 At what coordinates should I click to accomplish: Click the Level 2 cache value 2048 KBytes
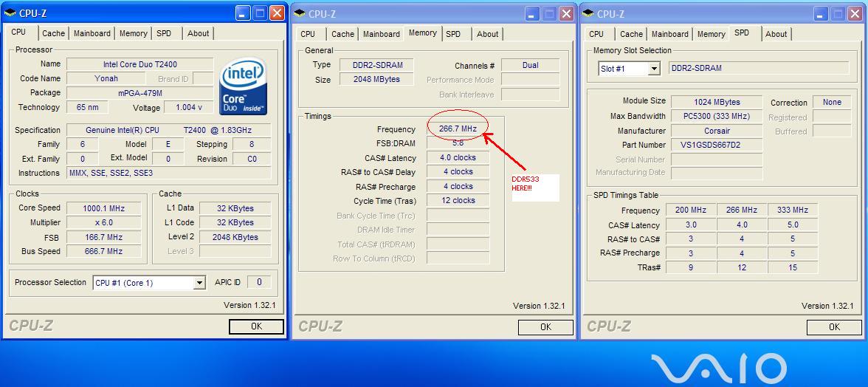[235, 237]
